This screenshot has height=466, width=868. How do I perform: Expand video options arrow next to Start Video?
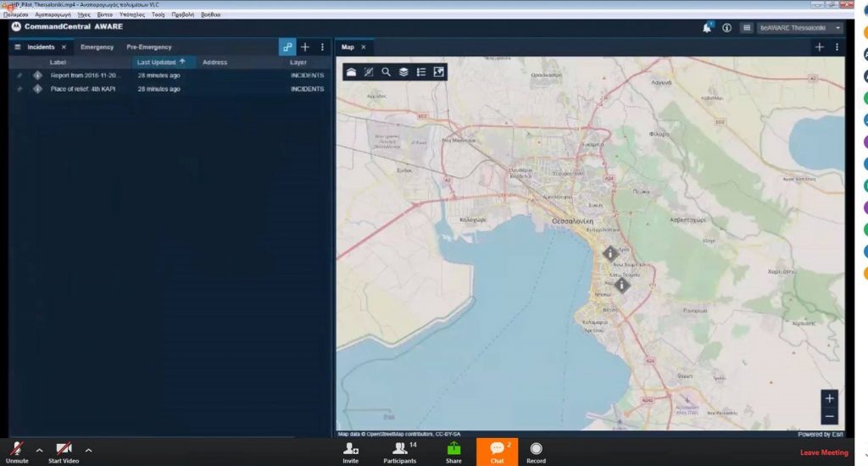pos(88,451)
